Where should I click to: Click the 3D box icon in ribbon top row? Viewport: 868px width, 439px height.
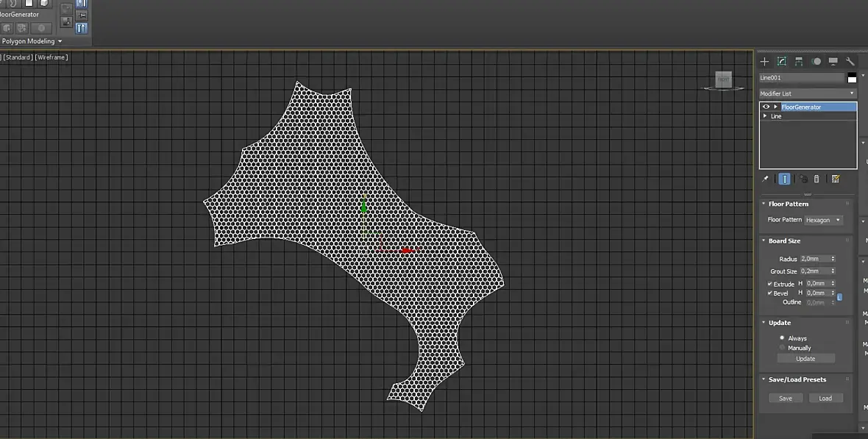[43, 3]
